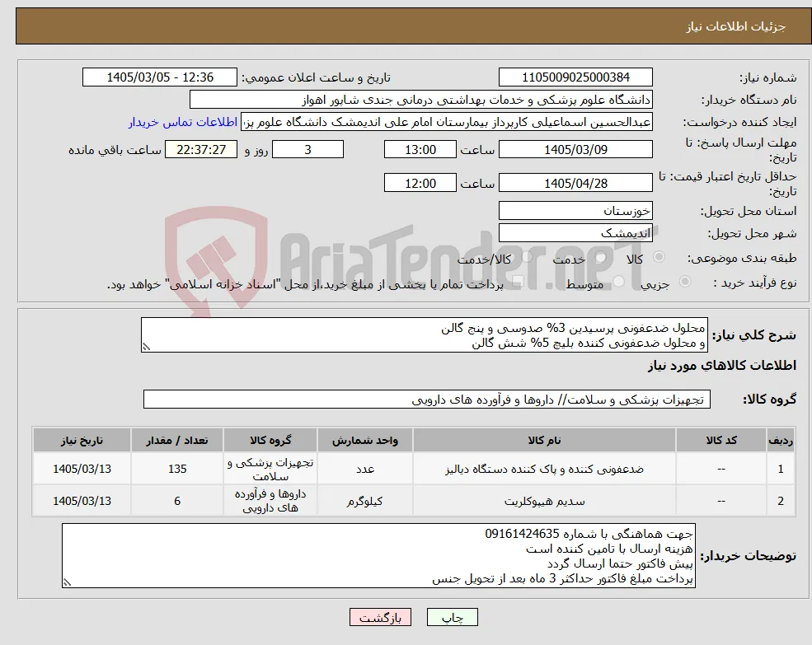Click the resize handle of description box

(146, 348)
